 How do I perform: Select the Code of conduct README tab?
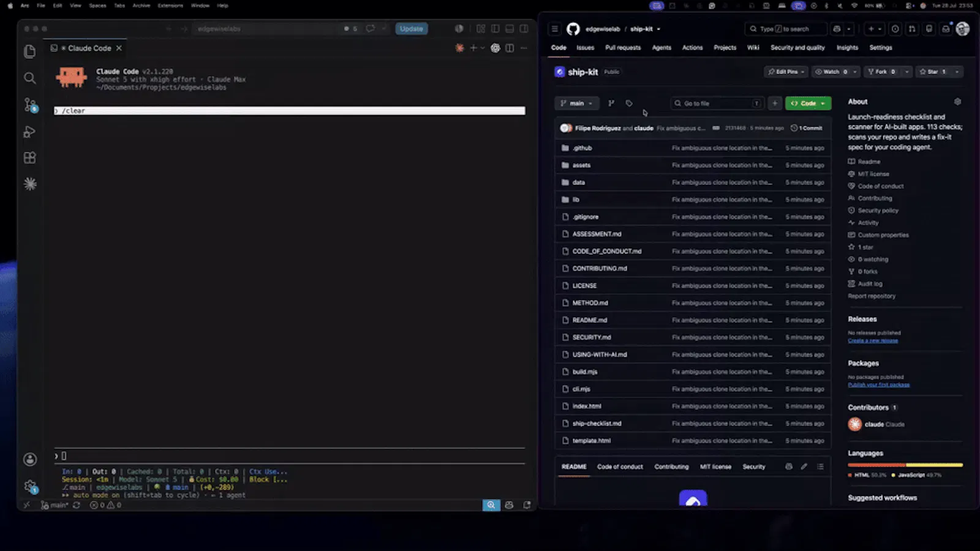pos(620,467)
